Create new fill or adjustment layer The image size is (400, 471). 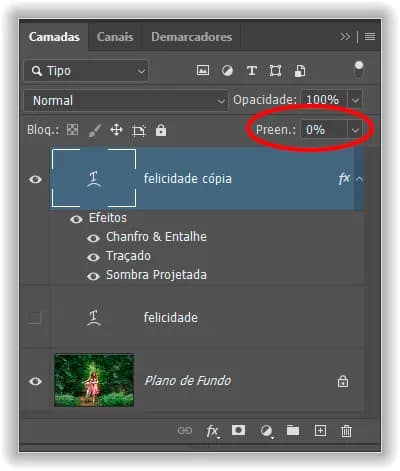[266, 431]
